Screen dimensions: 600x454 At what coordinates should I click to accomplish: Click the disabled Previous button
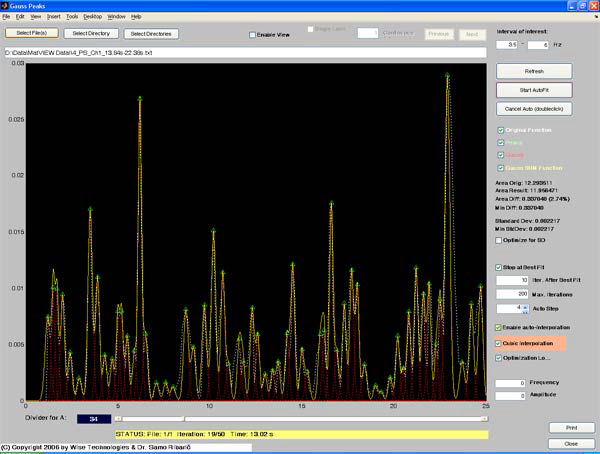(439, 34)
